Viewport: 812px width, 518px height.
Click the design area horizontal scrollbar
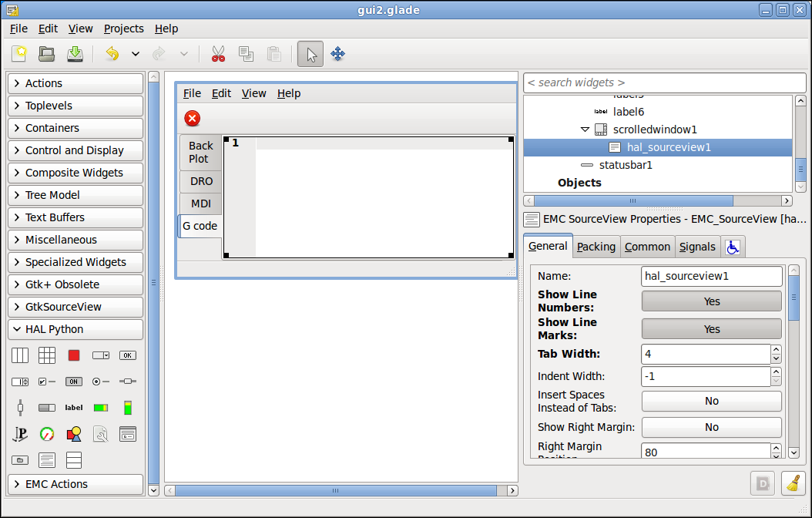pos(336,490)
